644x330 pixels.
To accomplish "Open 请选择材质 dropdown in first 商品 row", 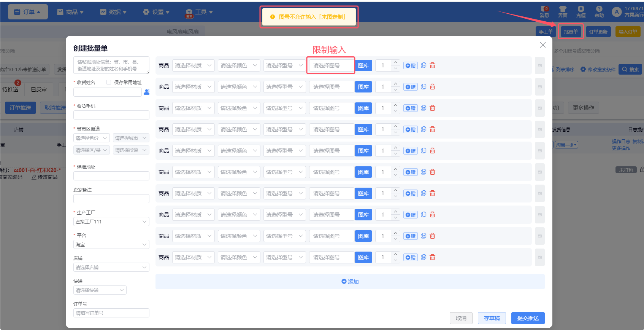I will (x=194, y=65).
